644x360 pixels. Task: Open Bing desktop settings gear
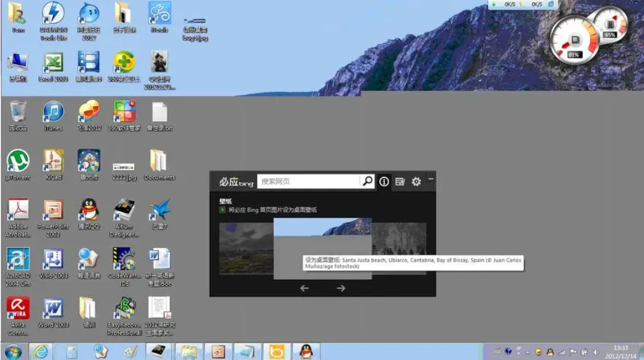[x=416, y=181]
